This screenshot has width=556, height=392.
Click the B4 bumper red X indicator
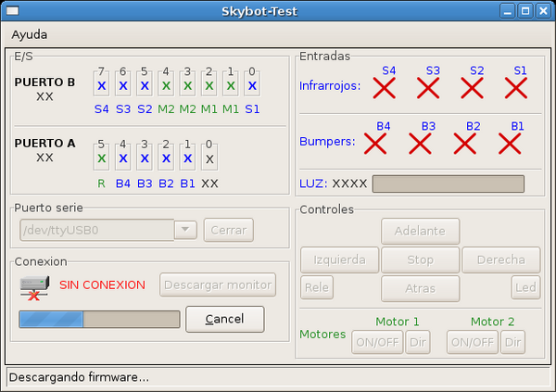pos(375,144)
